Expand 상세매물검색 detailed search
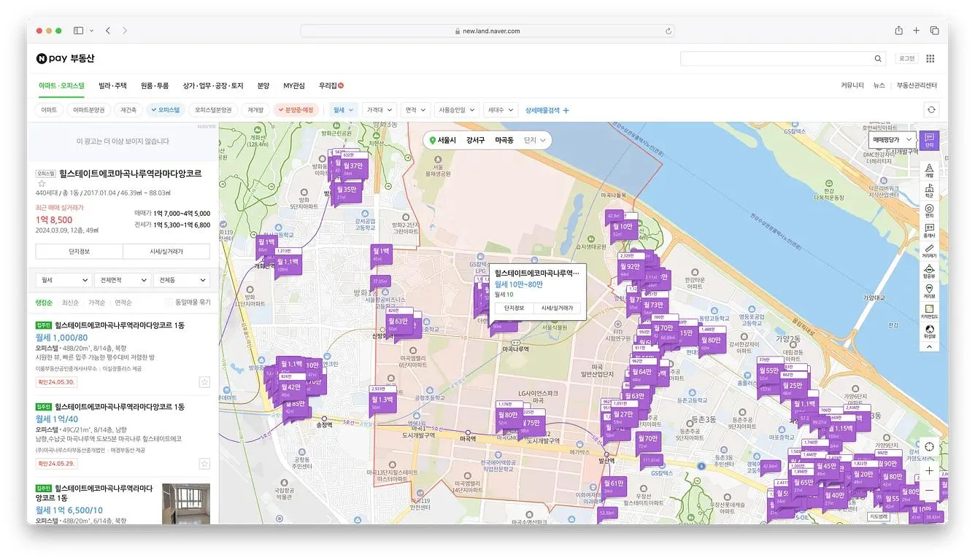The image size is (975, 560). point(547,110)
